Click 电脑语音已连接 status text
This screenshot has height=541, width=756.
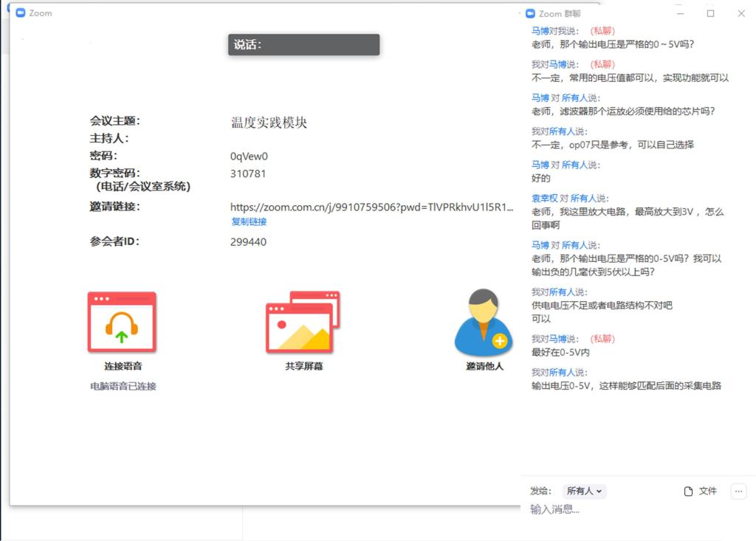pyautogui.click(x=123, y=385)
